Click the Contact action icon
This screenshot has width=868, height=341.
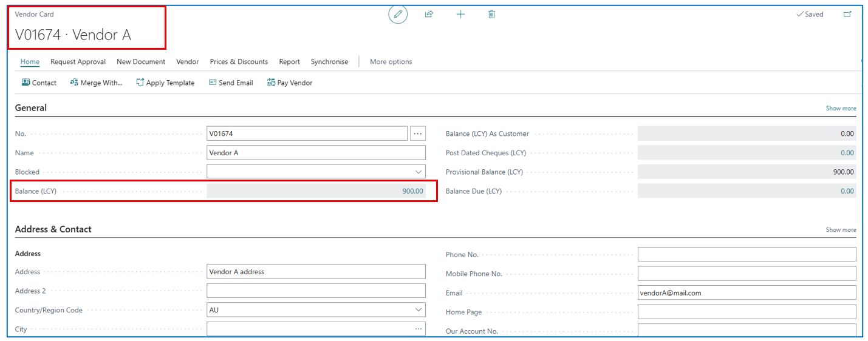26,83
